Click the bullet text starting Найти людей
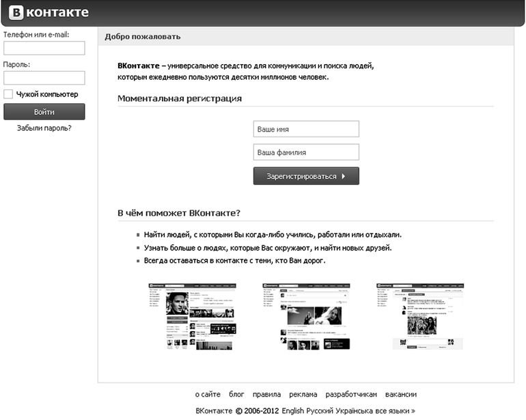This screenshot has width=526, height=420. (273, 235)
